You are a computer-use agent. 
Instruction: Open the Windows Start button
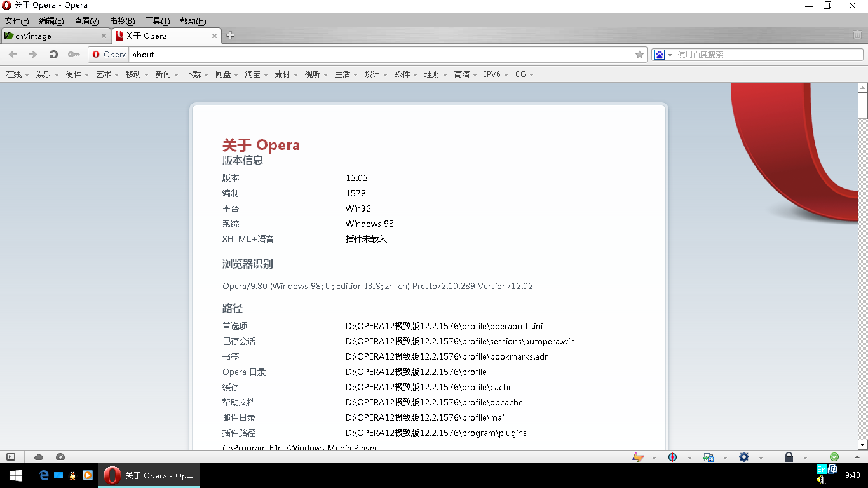[x=15, y=475]
